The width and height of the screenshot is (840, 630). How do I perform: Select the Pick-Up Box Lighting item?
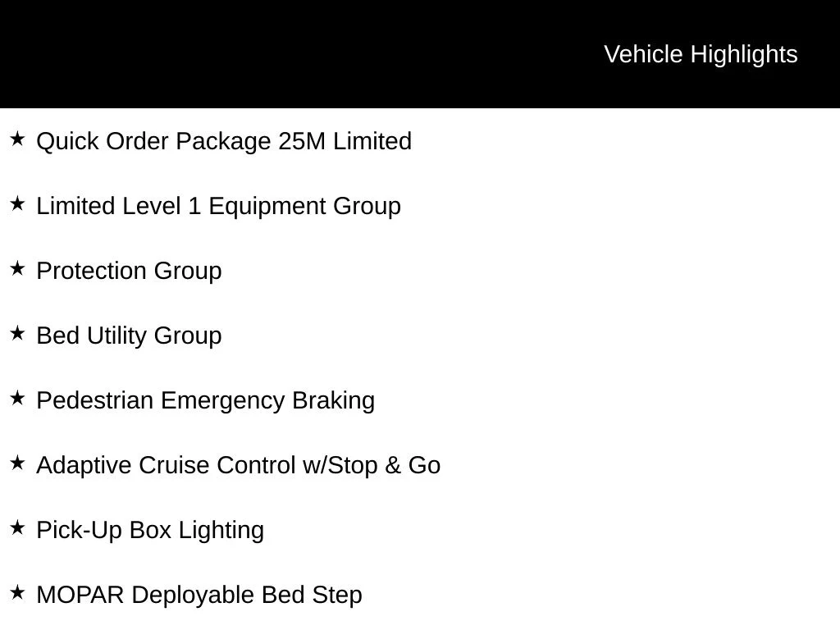(x=150, y=531)
